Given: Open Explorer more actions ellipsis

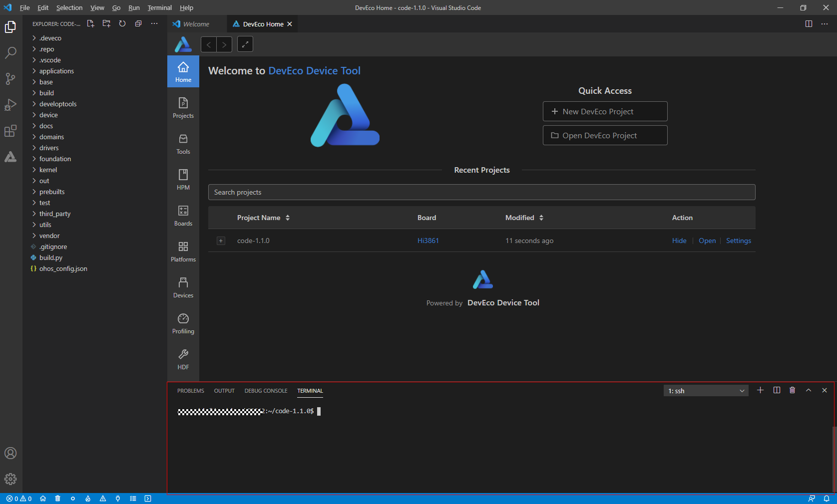Looking at the screenshot, I should (154, 23).
